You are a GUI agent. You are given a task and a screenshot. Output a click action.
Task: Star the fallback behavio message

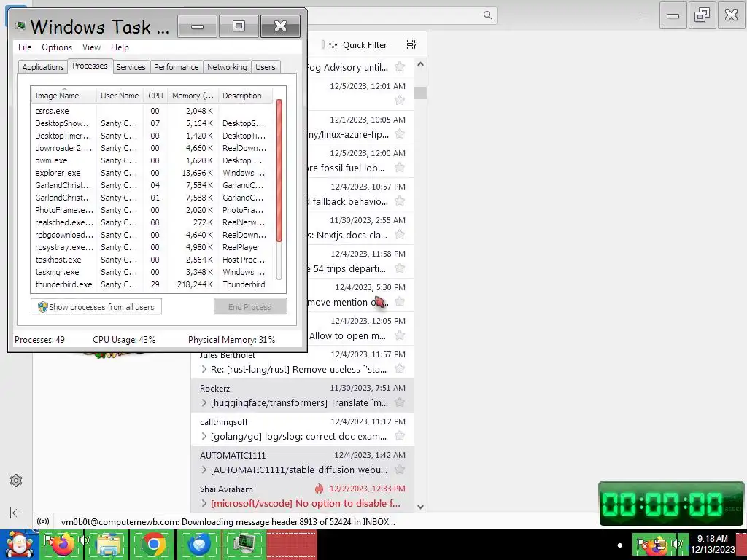click(x=400, y=201)
